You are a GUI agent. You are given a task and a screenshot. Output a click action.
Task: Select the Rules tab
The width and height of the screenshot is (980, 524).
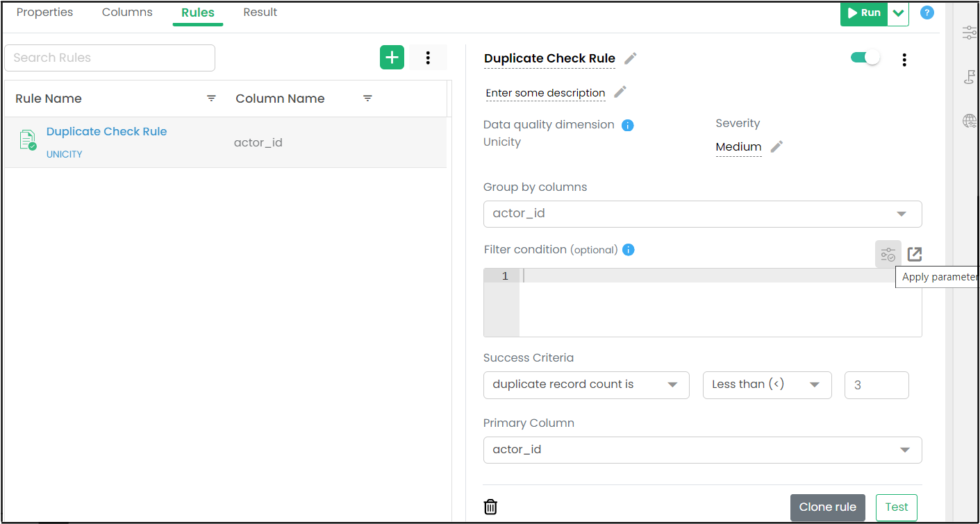tap(198, 12)
